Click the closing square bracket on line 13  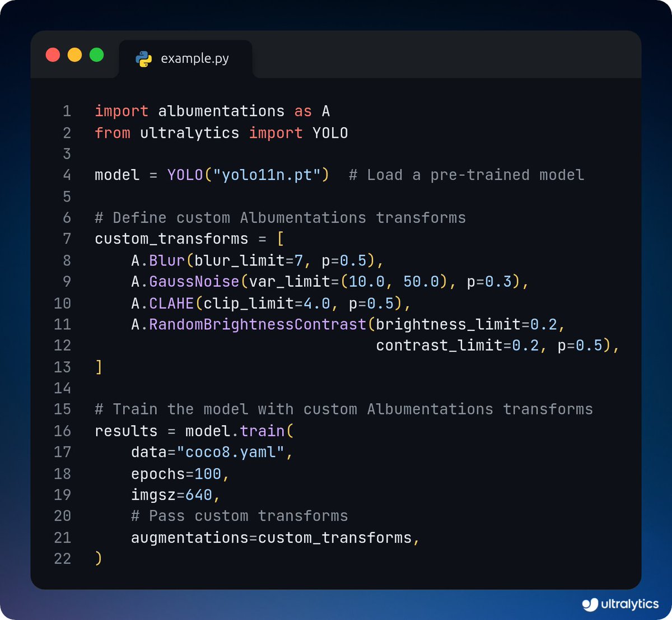[x=99, y=367]
